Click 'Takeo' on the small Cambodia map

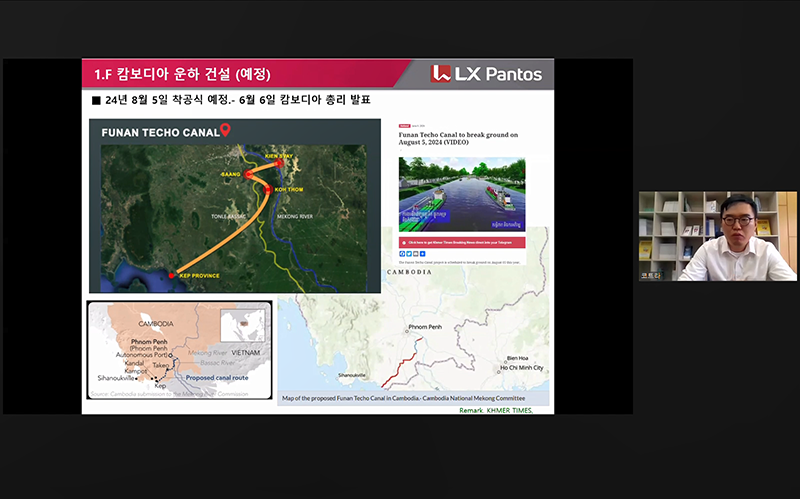coord(160,365)
